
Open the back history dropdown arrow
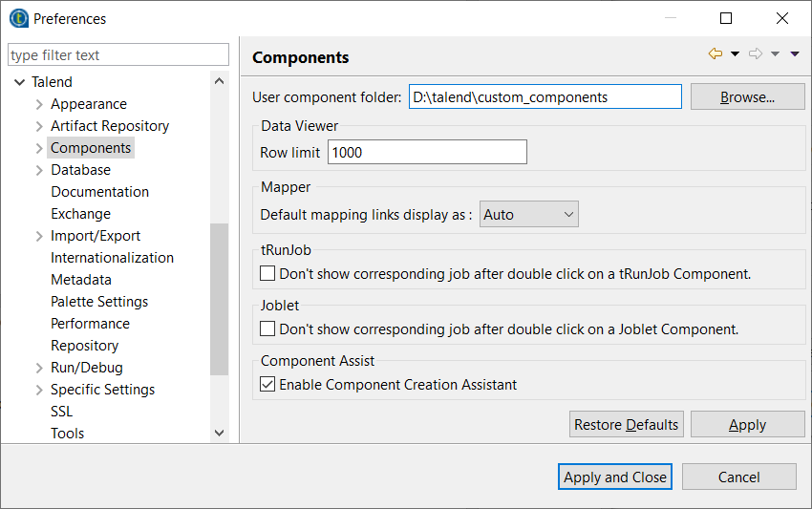[x=735, y=54]
